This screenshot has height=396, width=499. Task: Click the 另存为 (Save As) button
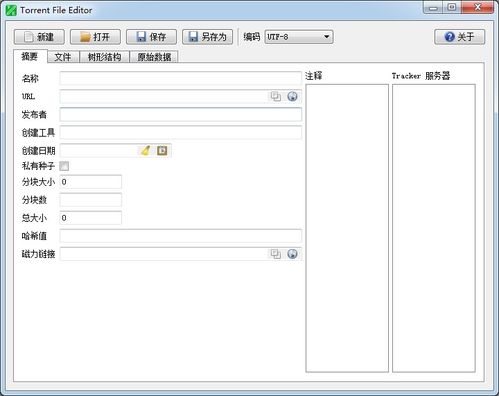207,37
